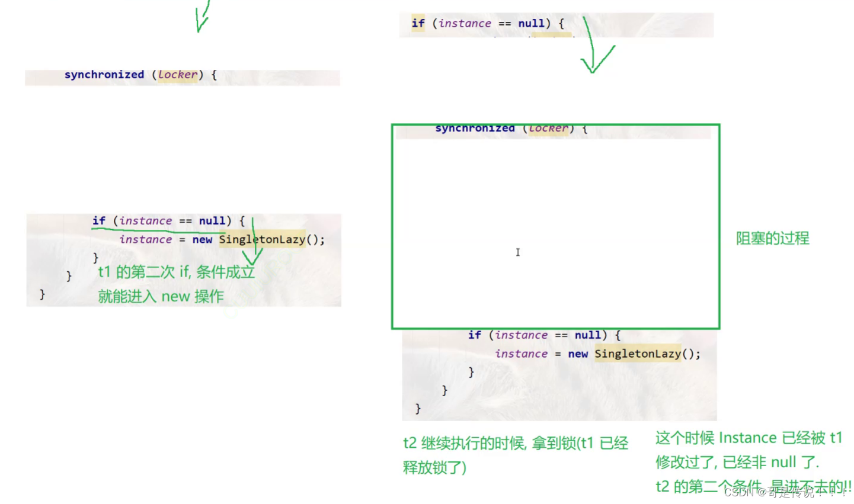Select the green-underlined 'if (instance == null)' line
The height and width of the screenshot is (504, 854).
168,221
